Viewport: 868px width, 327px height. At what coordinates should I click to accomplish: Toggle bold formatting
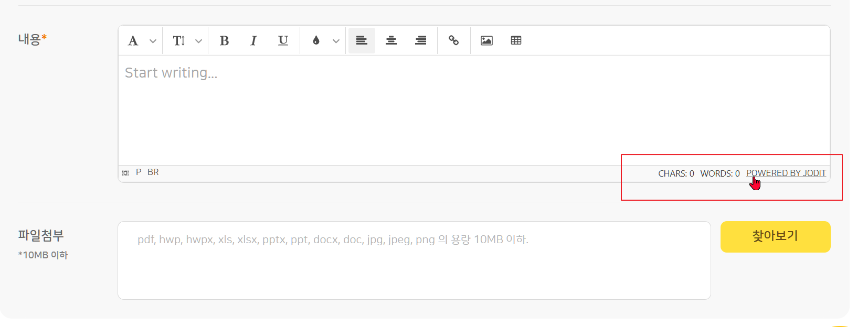tap(224, 41)
